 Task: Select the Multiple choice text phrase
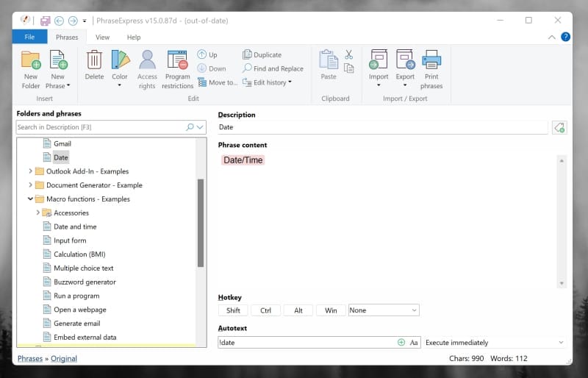(83, 268)
